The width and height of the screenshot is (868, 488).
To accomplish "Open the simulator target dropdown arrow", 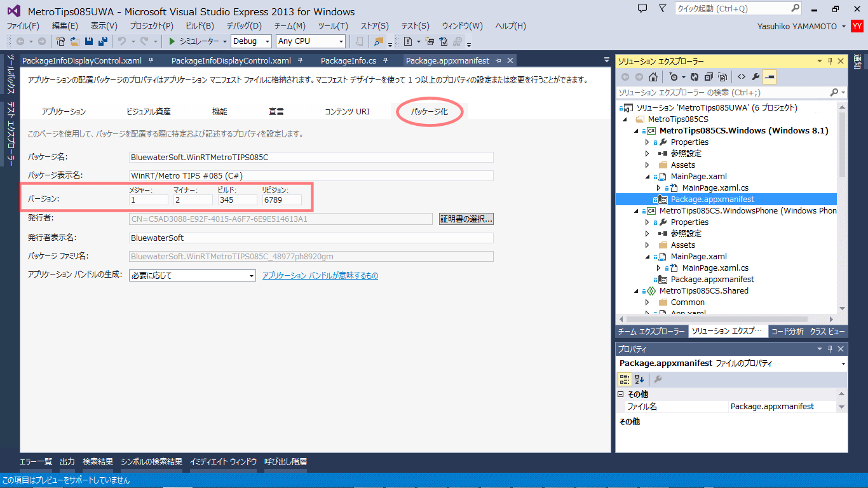I will tap(224, 41).
